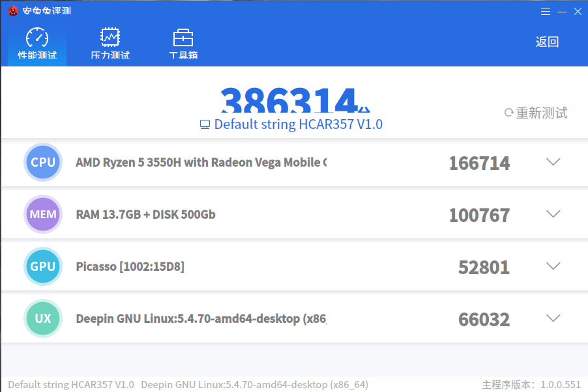
Task: Expand the CPU score details chevron
Action: point(553,162)
